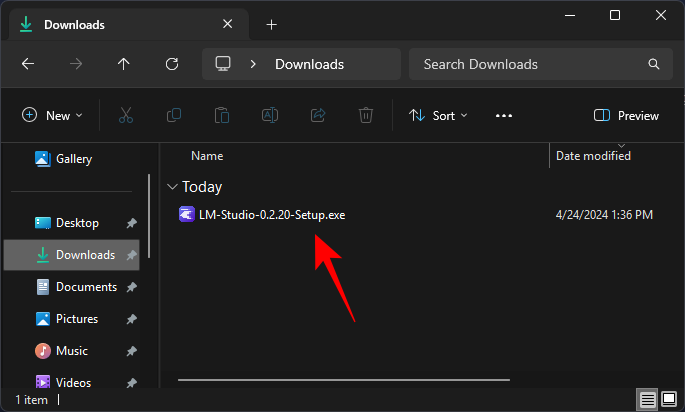
Task: Select the Today group heading
Action: [202, 187]
